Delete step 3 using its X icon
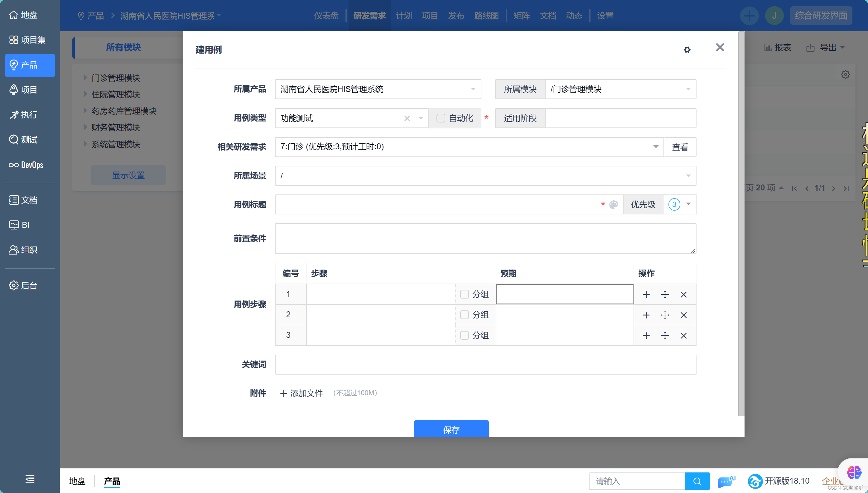This screenshot has height=493, width=868. [683, 336]
